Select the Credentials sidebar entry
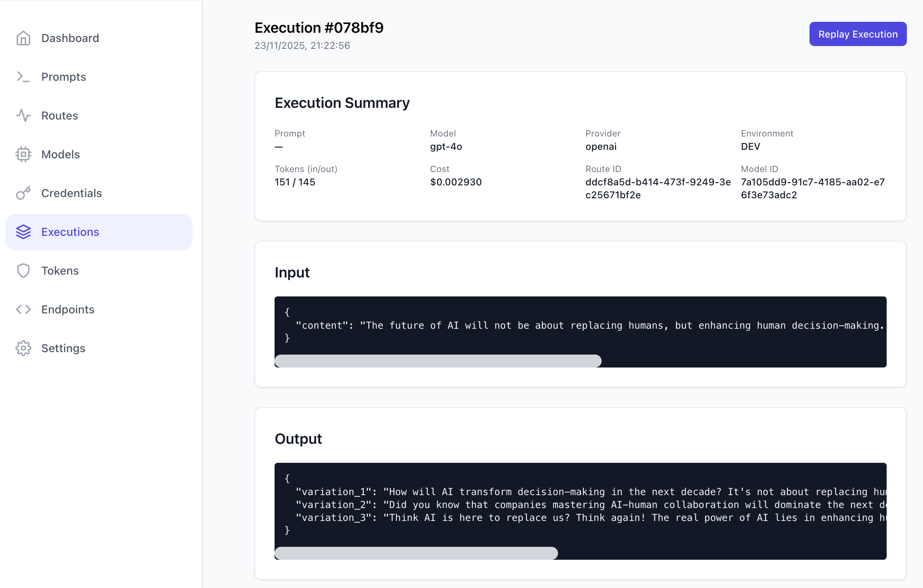The height and width of the screenshot is (588, 923). pyautogui.click(x=71, y=193)
